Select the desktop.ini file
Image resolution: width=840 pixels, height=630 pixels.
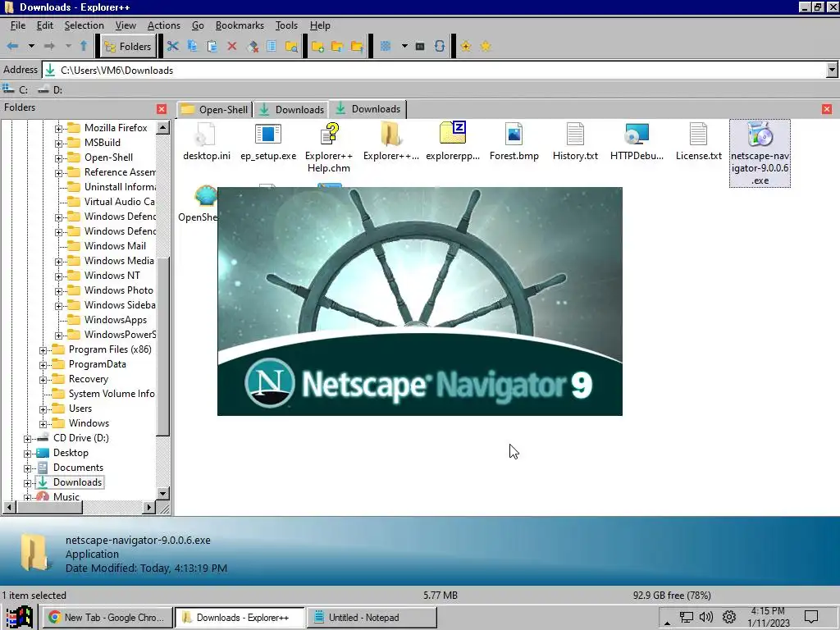point(207,141)
